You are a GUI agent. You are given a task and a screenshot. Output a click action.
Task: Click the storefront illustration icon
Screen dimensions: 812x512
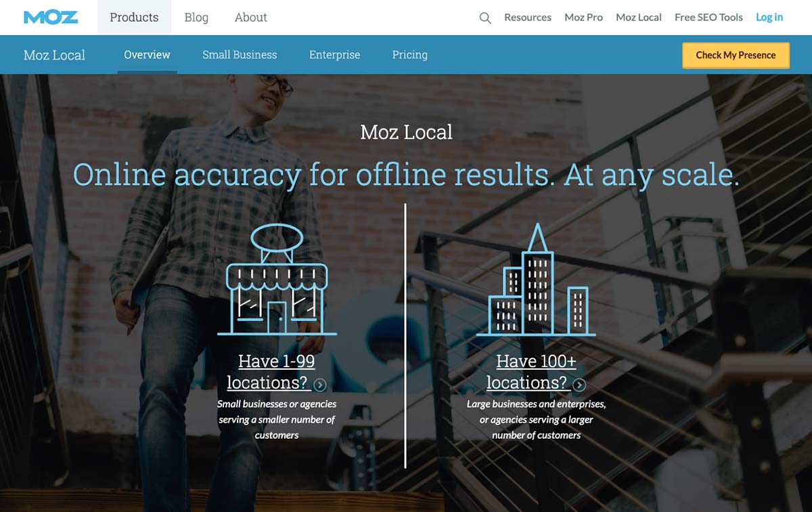277,279
